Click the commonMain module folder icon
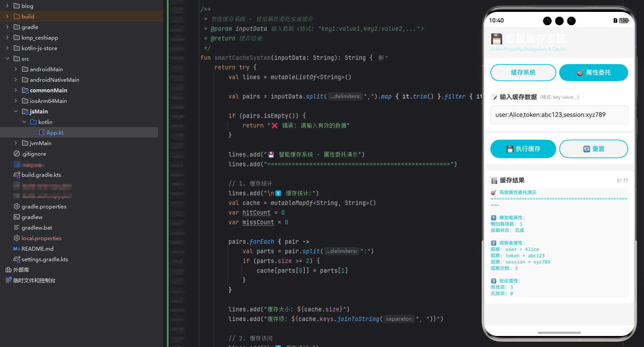 click(x=25, y=91)
